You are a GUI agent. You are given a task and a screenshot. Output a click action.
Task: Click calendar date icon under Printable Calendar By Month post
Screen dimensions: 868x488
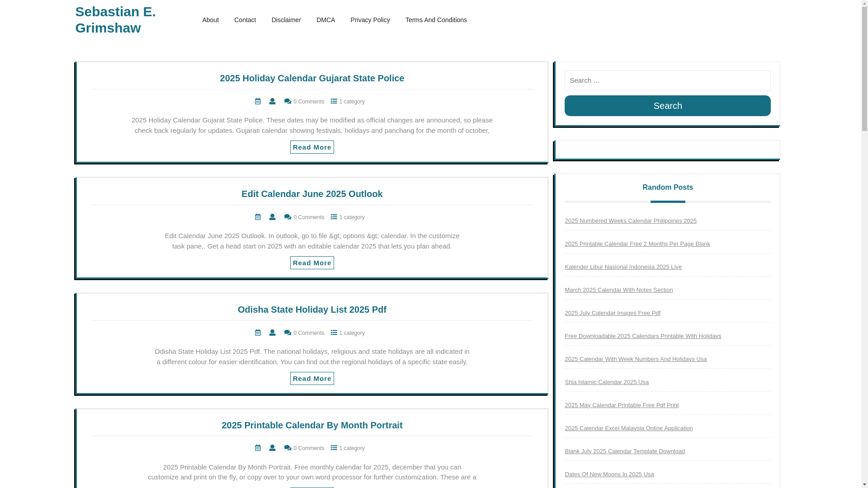[258, 448]
